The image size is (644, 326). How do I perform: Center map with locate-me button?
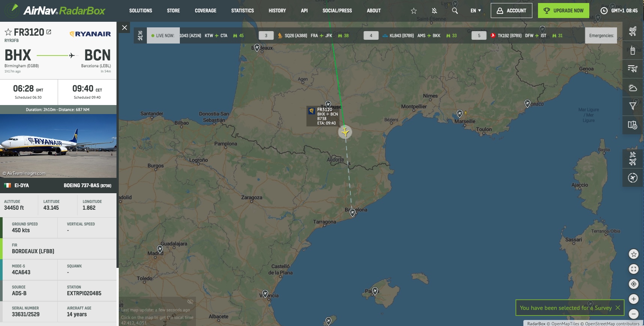(634, 284)
